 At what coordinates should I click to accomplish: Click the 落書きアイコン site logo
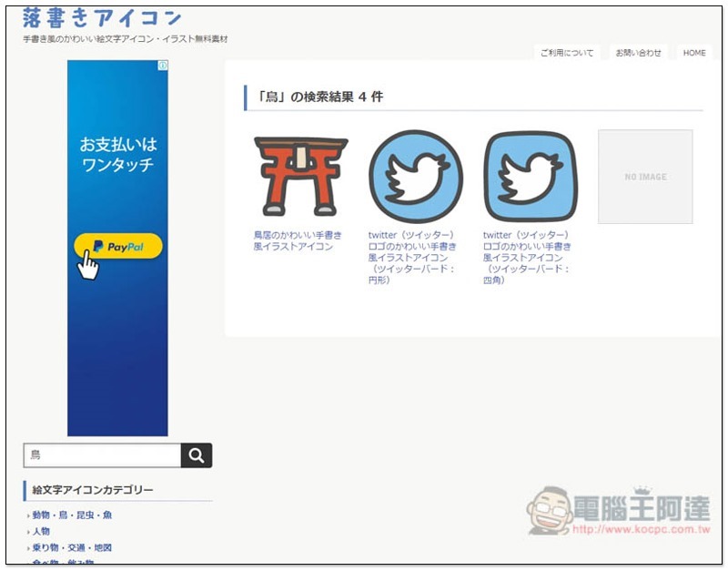pos(102,18)
